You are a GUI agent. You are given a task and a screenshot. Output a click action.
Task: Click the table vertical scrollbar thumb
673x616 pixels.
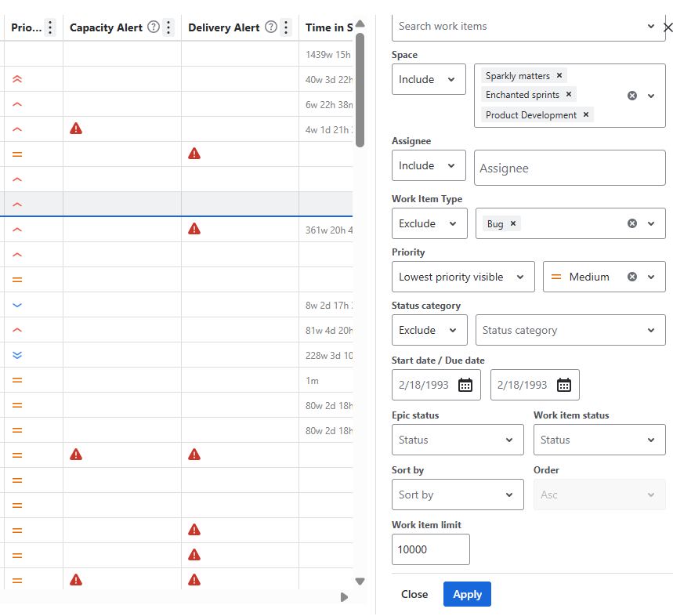click(360, 90)
